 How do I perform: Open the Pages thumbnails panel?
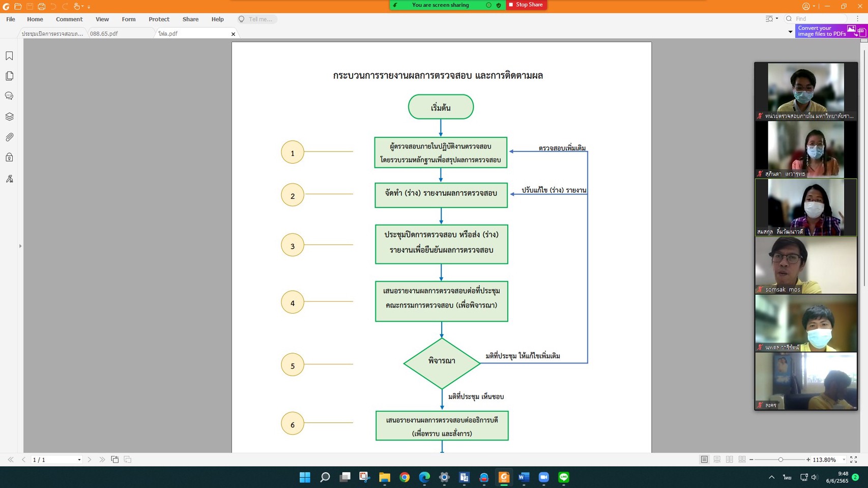(x=9, y=76)
